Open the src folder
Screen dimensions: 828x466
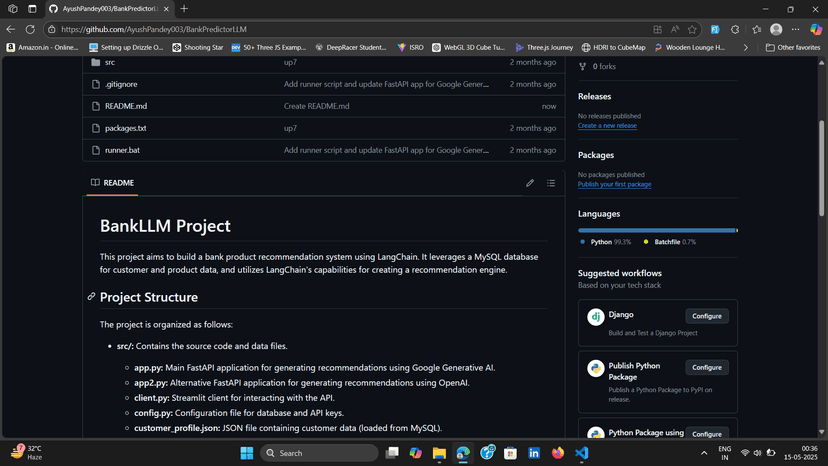(x=110, y=62)
